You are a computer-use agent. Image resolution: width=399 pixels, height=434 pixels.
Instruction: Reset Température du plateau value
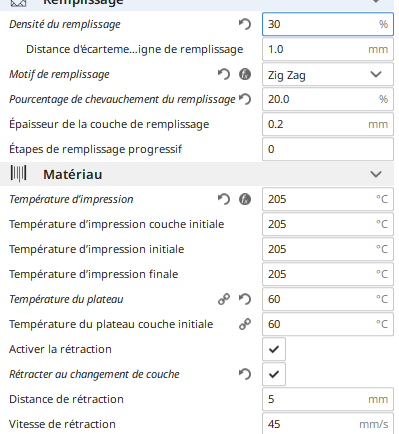[245, 299]
